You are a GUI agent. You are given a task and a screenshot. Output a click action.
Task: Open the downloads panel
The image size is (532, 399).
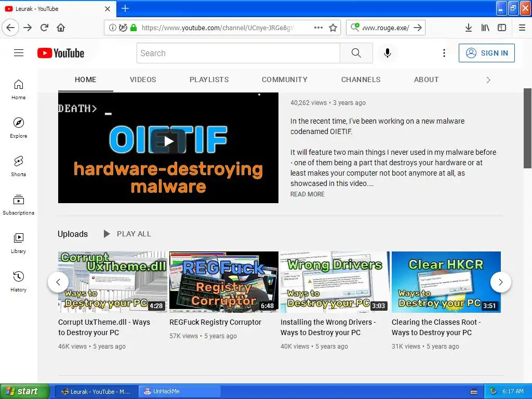(469, 28)
